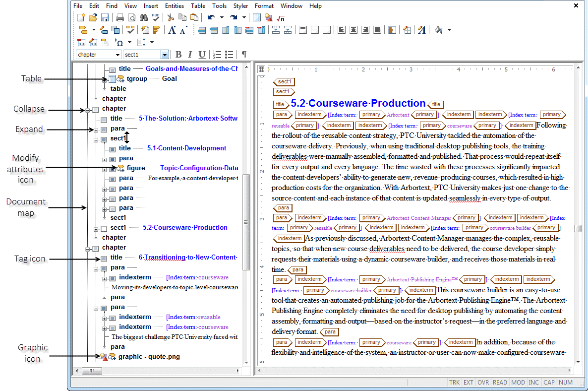Cut selection with the scissors icon
Screen dimensions: 588x391
[171, 17]
